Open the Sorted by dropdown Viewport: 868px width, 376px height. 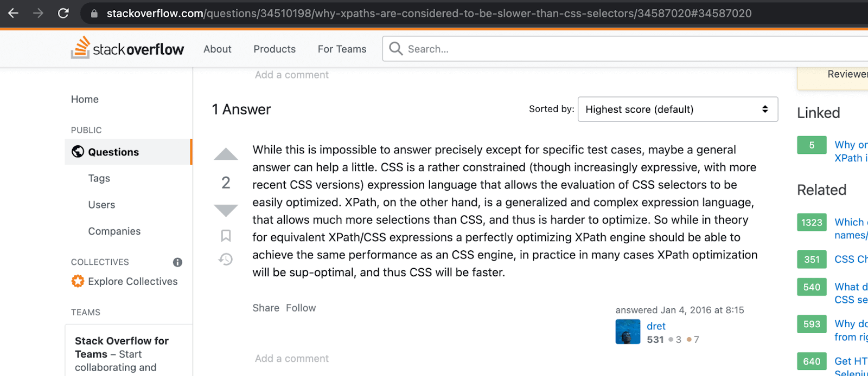(678, 109)
